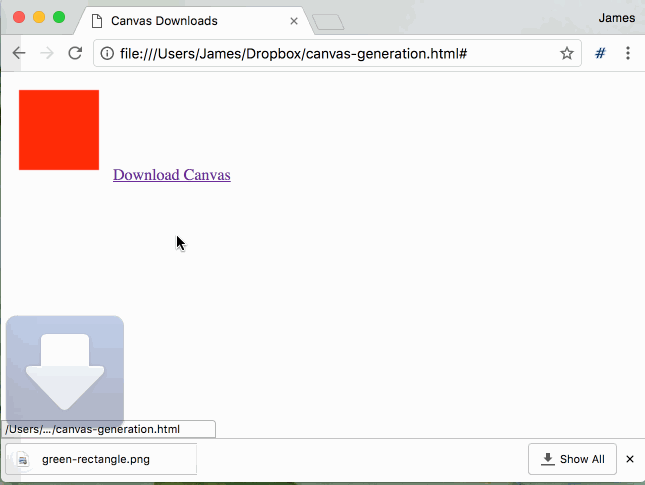Close the Canvas Downloads tab
The height and width of the screenshot is (485, 645).
coord(294,20)
